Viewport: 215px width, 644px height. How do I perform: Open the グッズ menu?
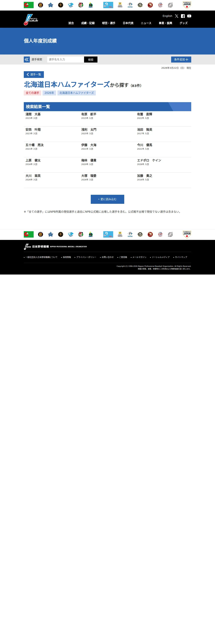(x=184, y=23)
